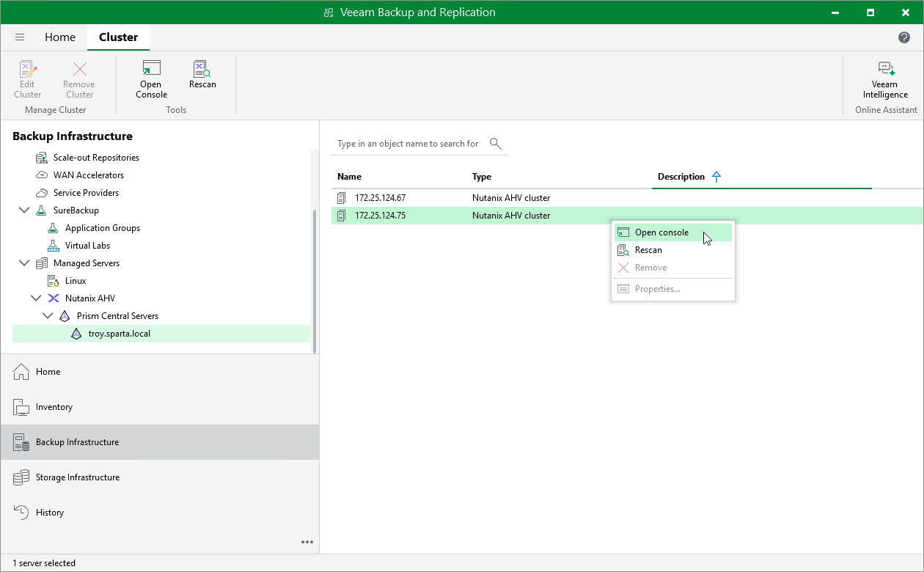The width and height of the screenshot is (924, 572).
Task: Click the WAN Accelerators cloud icon
Action: point(42,175)
